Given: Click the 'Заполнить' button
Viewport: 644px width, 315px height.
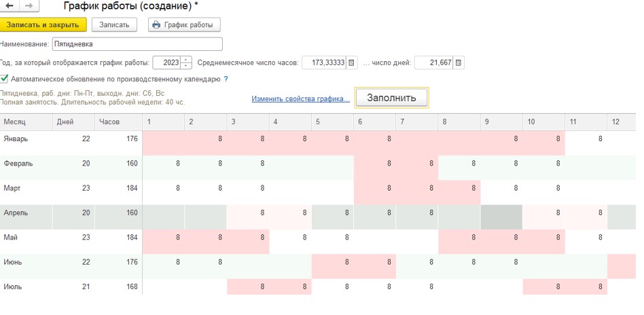Looking at the screenshot, I should point(391,98).
